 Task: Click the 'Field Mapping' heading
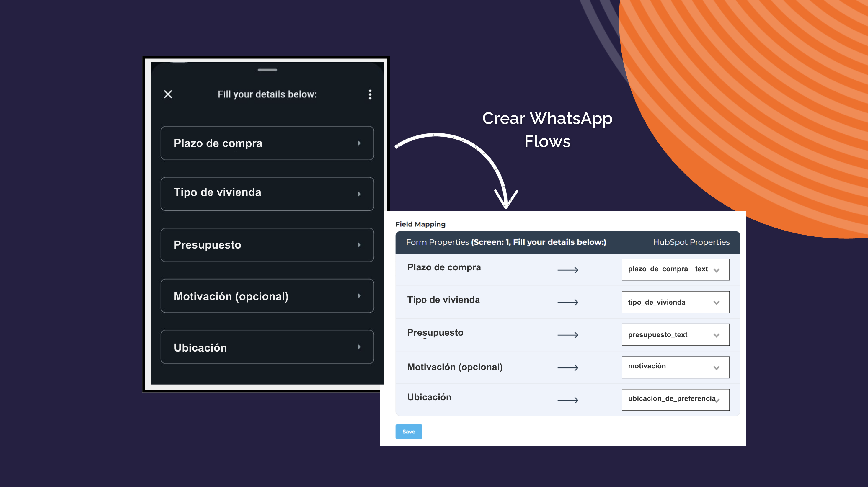coord(420,224)
